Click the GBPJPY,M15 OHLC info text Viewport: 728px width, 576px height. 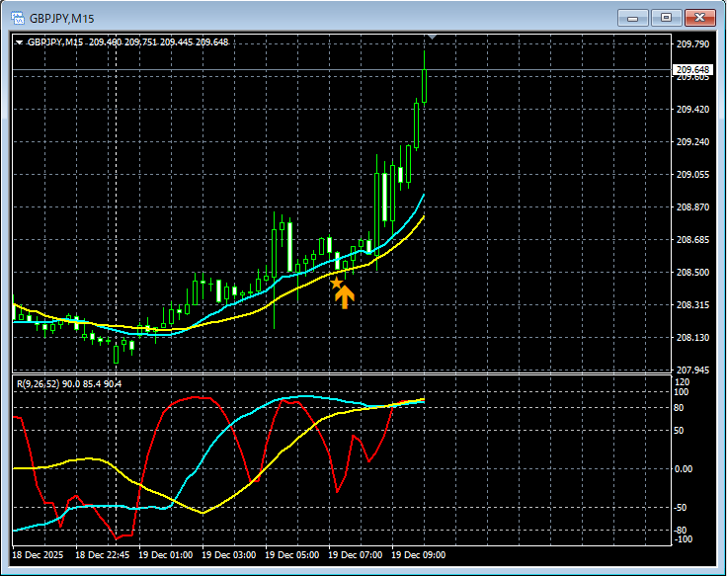[128, 41]
